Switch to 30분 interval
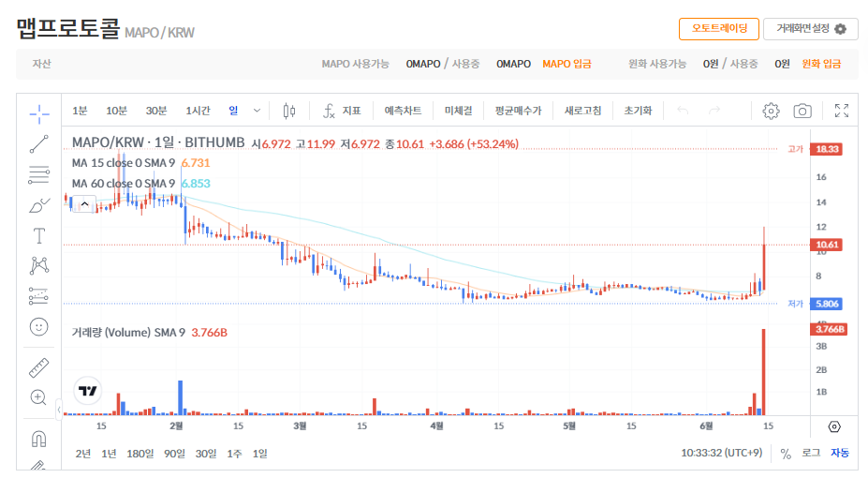This screenshot has width=868, height=478. (156, 111)
